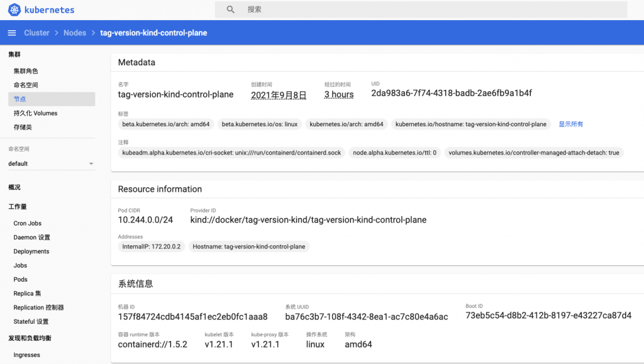This screenshot has height=364, width=644.
Task: Click the creation date 2021年9月8日
Action: [279, 95]
